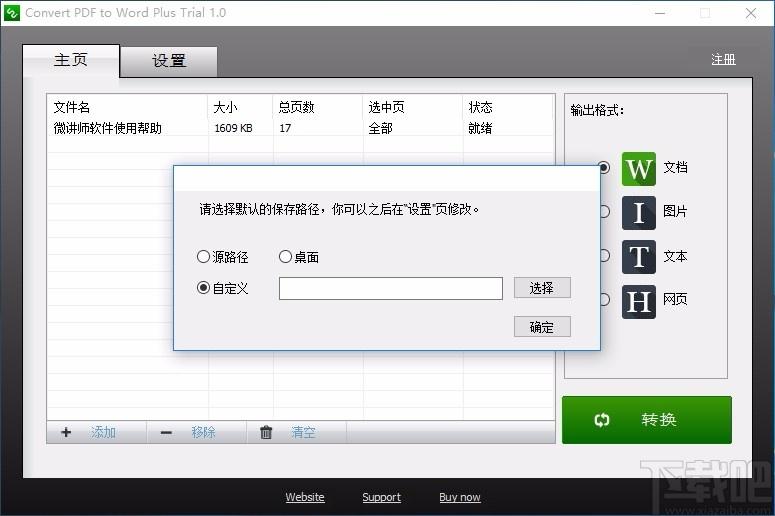Pick the H webpage format icon

pyautogui.click(x=638, y=300)
